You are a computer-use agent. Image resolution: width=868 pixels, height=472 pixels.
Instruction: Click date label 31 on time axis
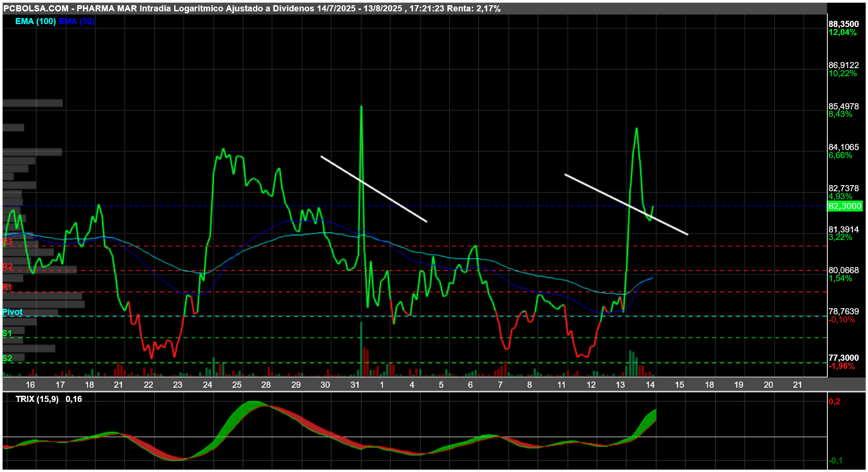(x=355, y=385)
